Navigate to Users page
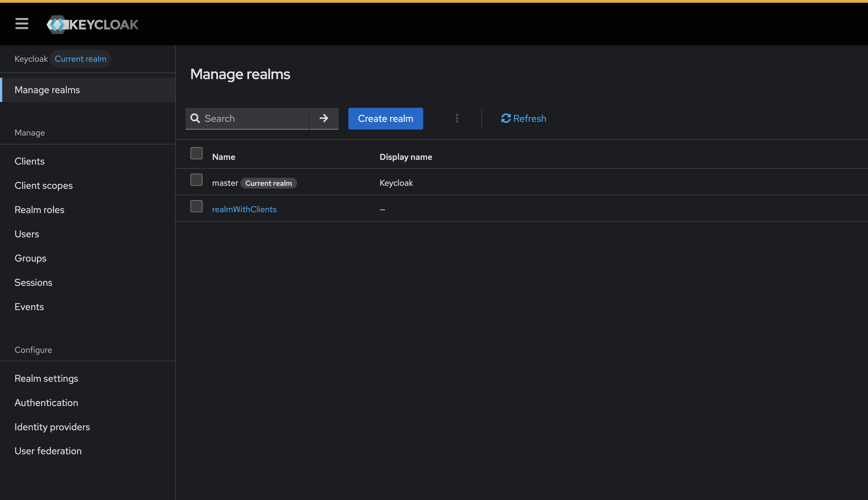 point(27,234)
